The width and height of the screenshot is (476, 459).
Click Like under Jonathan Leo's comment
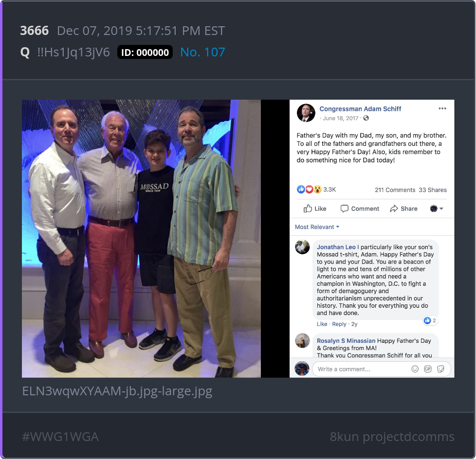(322, 324)
